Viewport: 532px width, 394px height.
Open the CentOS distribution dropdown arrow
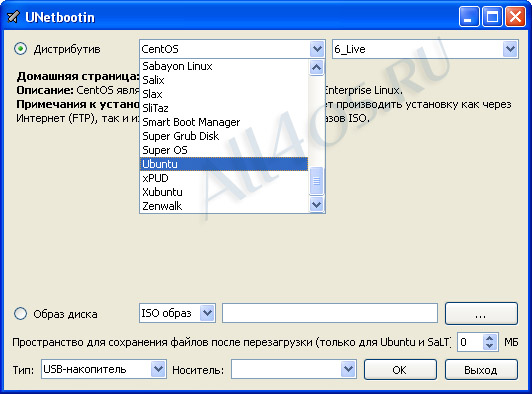tap(317, 49)
